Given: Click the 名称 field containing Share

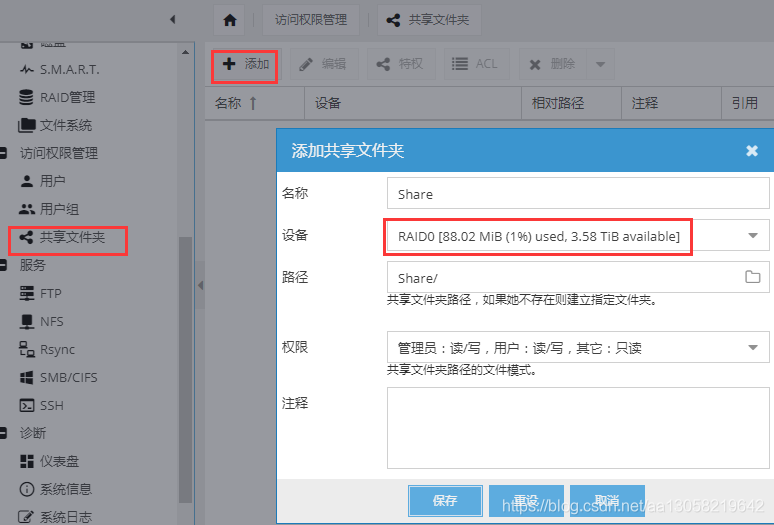Looking at the screenshot, I should pyautogui.click(x=578, y=193).
